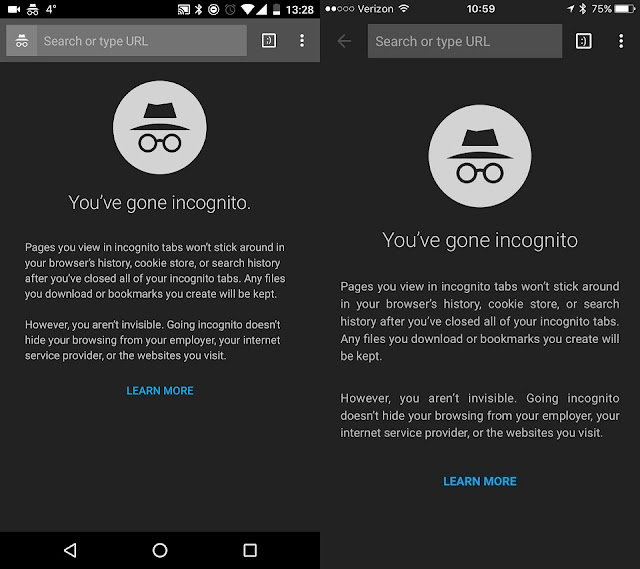Tap the back arrow in iOS Chrome
Viewport: 640px width, 569px height.
click(x=344, y=41)
